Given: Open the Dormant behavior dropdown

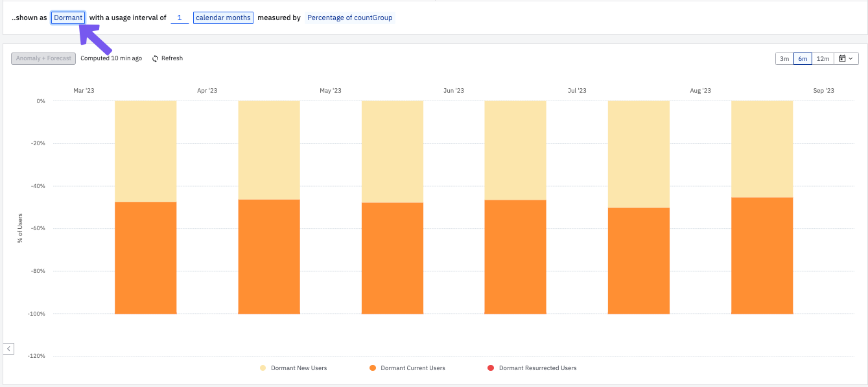Looking at the screenshot, I should (68, 18).
